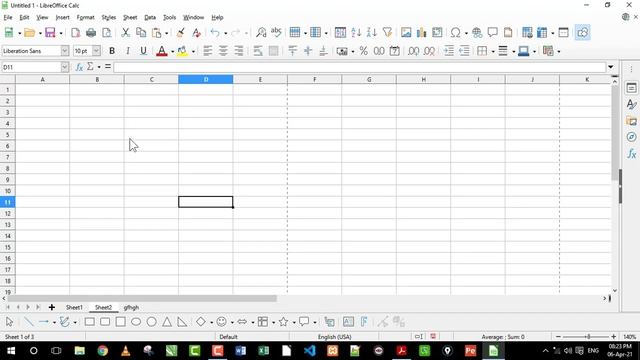Toggle Align Left
Screen dimensions: 640x360
(x=207, y=51)
